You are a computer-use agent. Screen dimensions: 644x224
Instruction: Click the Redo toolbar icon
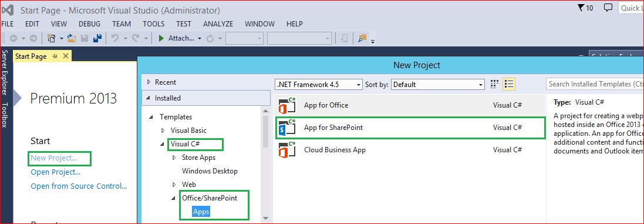(136, 38)
